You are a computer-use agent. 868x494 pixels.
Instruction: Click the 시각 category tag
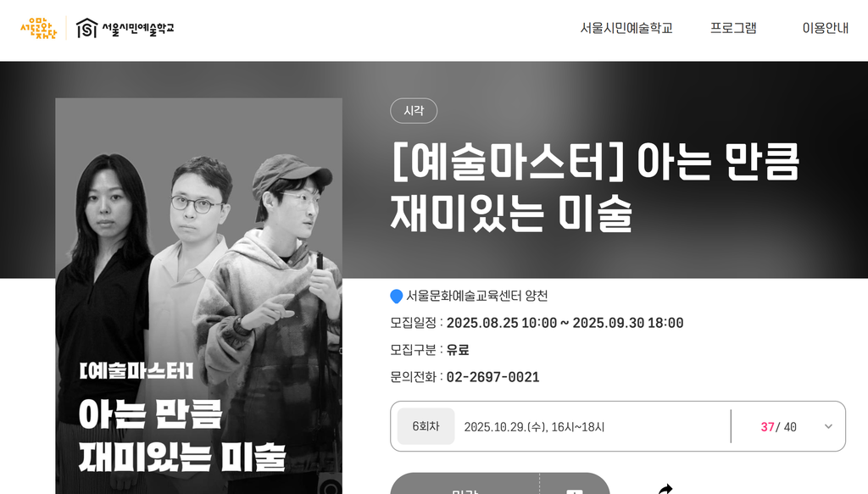414,111
